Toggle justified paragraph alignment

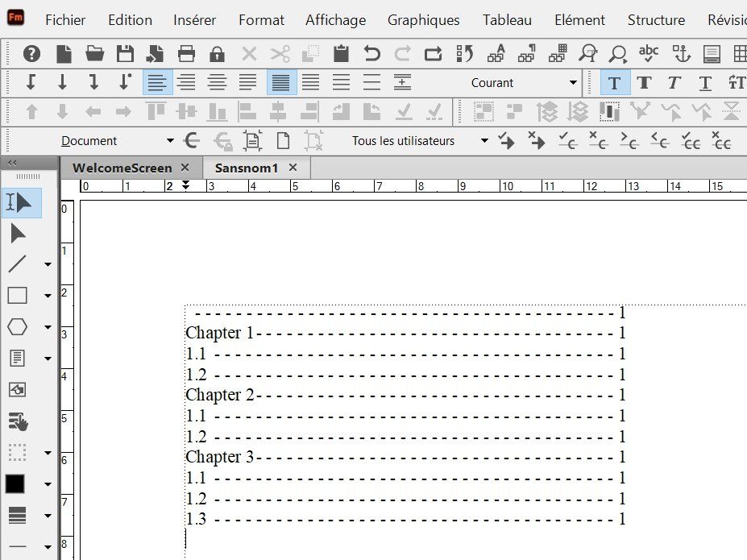[x=247, y=82]
